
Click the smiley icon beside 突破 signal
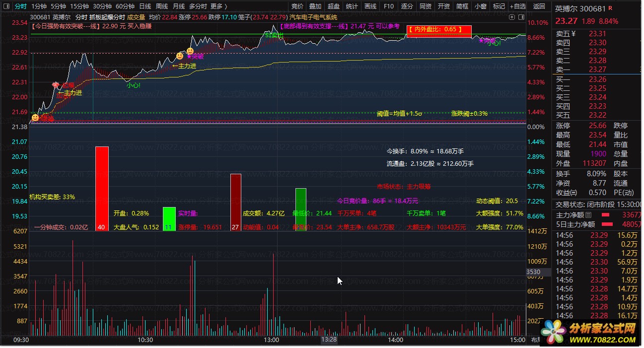coord(190,51)
